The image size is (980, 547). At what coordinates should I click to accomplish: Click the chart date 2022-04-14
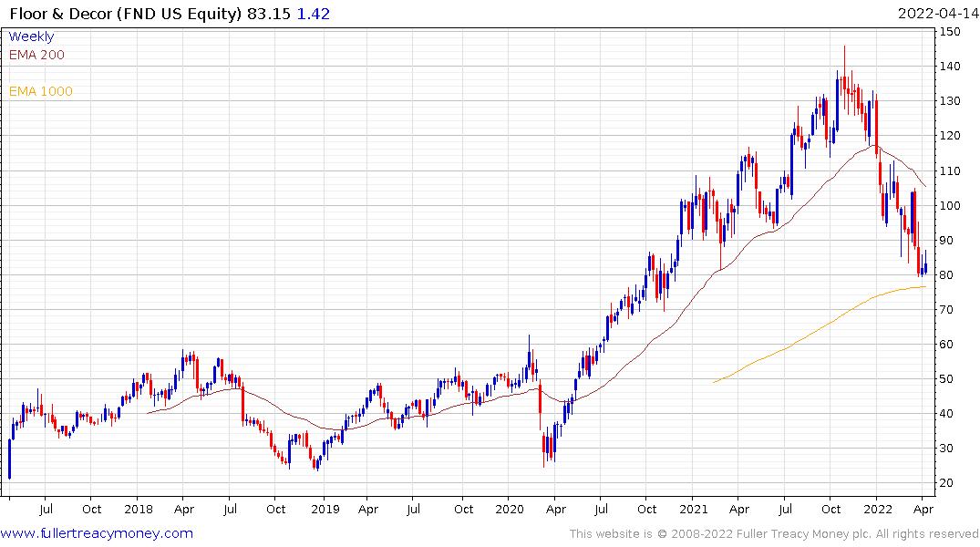coord(937,14)
